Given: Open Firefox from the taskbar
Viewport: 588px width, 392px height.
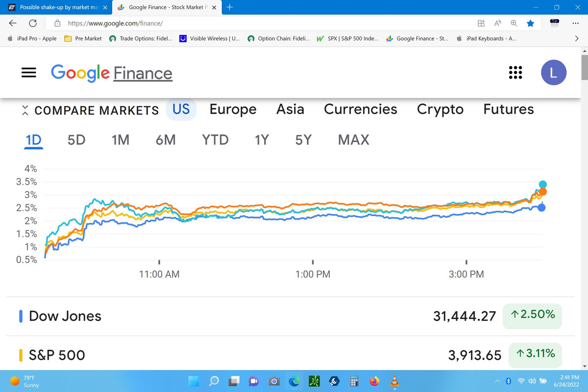Looking at the screenshot, I should pyautogui.click(x=374, y=381).
